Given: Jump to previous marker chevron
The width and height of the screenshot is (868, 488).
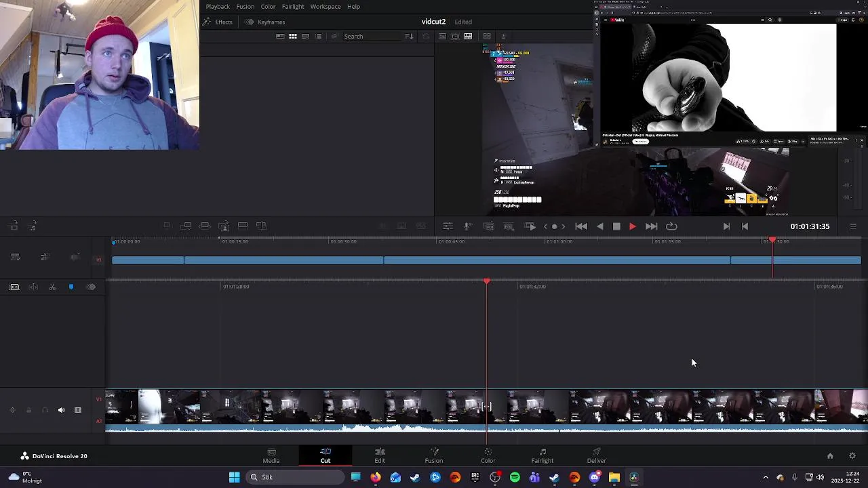Looking at the screenshot, I should tap(545, 226).
